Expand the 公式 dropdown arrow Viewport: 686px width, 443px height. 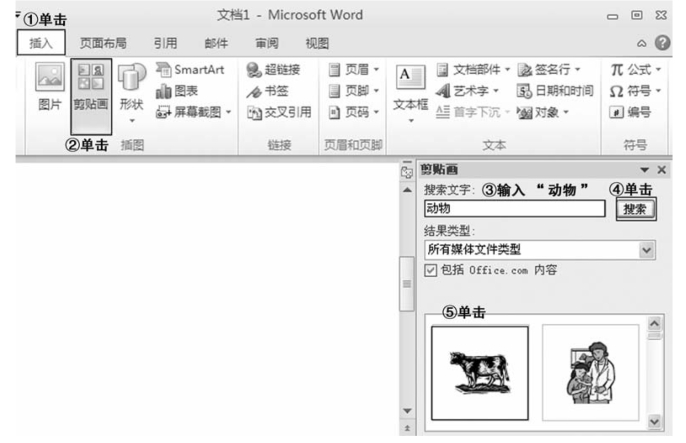coord(658,70)
